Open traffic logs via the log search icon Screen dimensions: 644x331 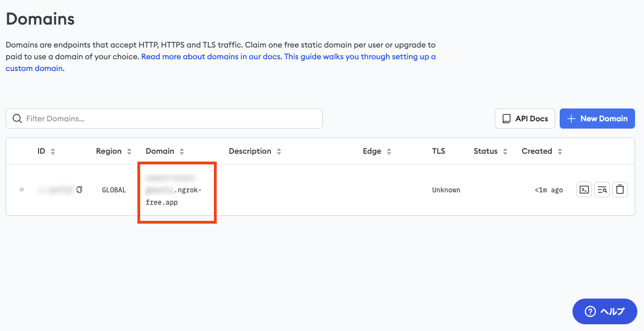(x=602, y=190)
